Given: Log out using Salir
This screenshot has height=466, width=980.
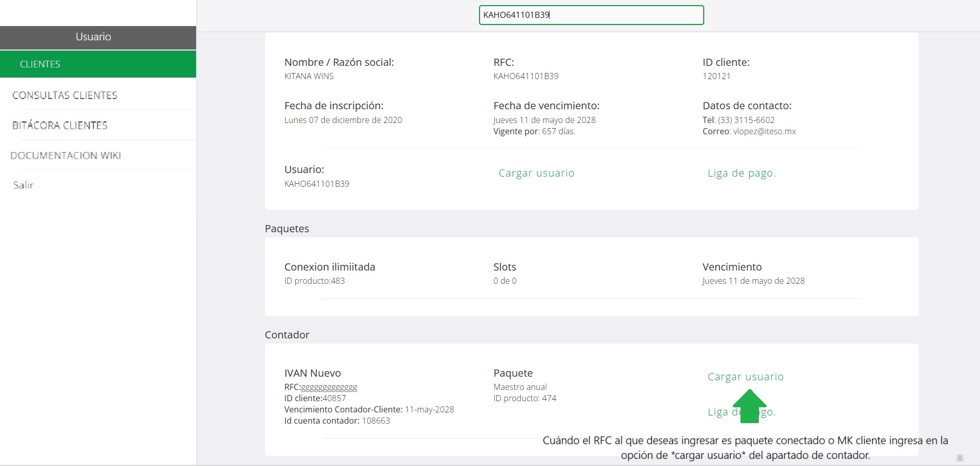Looking at the screenshot, I should tap(23, 185).
